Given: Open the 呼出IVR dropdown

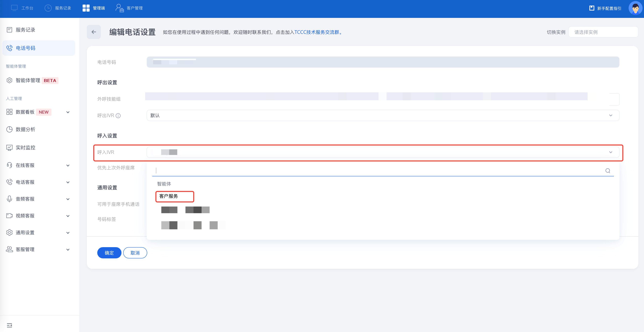Looking at the screenshot, I should click(383, 115).
